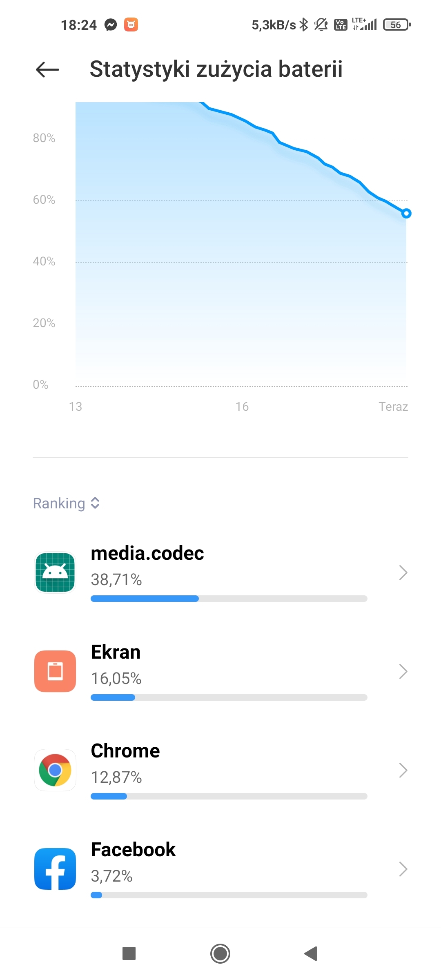Tap the back arrow in header
The image size is (441, 980).
(x=47, y=69)
